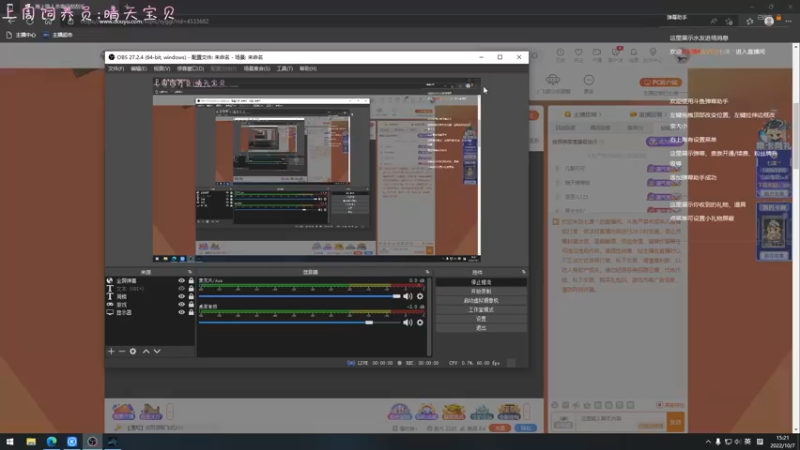Open source properties gear in Sources toolbar
The height and width of the screenshot is (450, 800).
pos(133,351)
